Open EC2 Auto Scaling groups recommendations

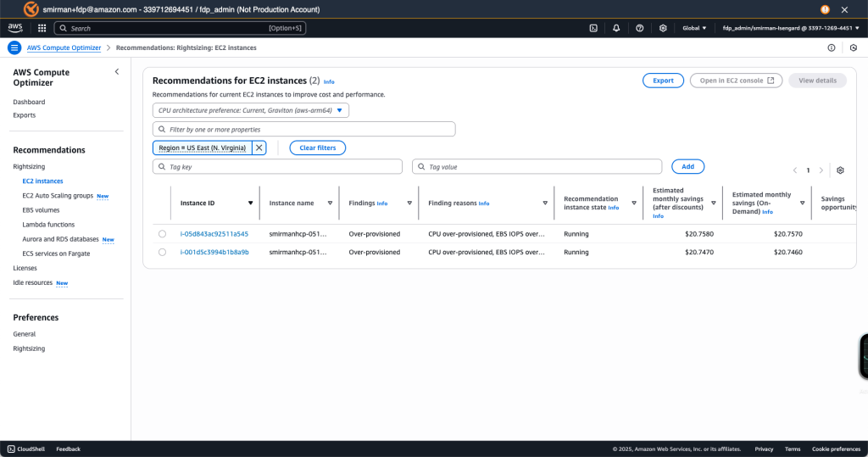[58, 196]
